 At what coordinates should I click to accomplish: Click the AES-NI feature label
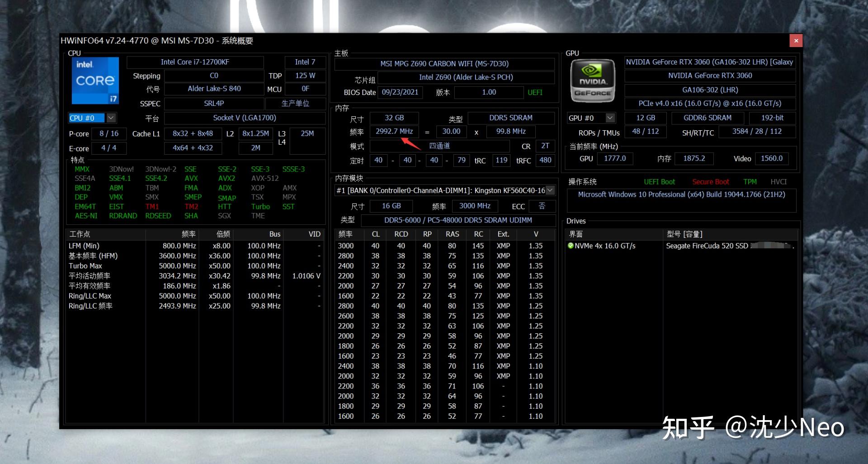(86, 216)
